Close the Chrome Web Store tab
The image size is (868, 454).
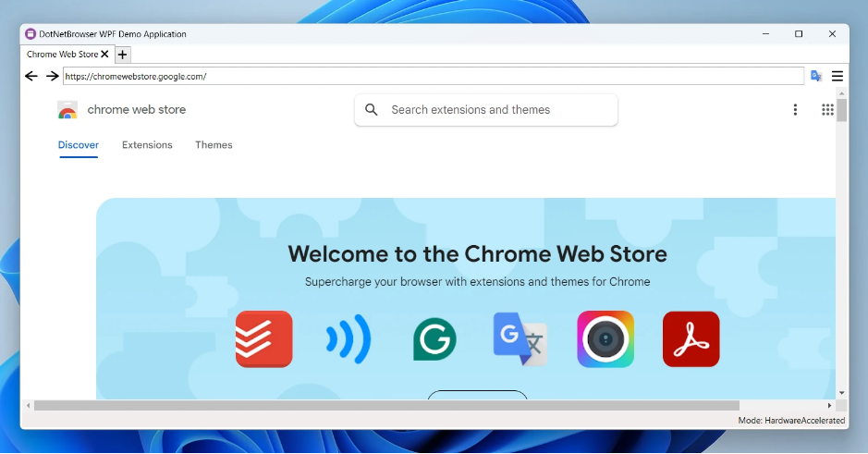pos(104,55)
